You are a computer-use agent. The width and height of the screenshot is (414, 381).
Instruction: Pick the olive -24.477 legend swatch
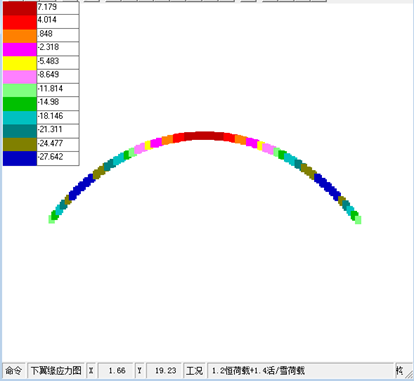pyautogui.click(x=20, y=145)
